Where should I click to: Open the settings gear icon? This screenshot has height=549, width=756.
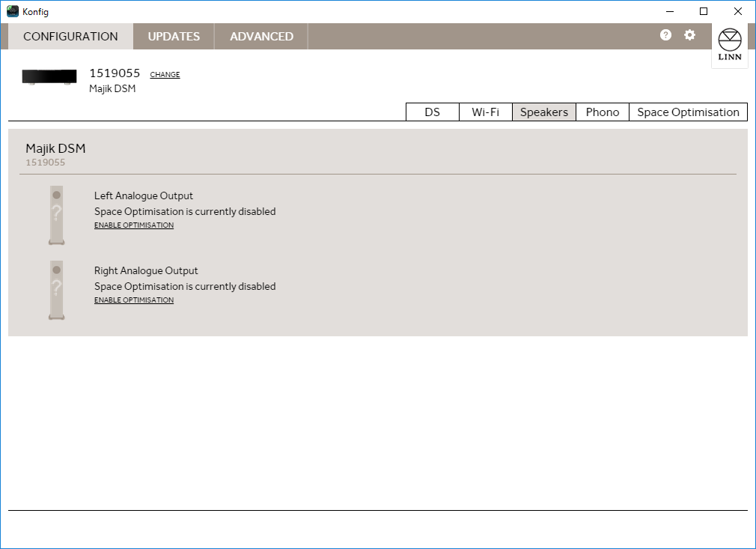(x=690, y=34)
